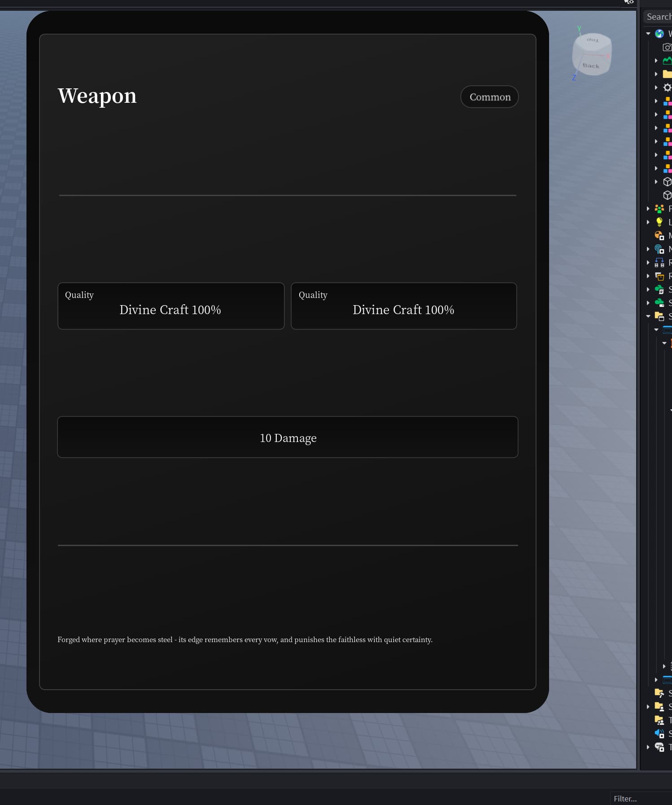This screenshot has height=805, width=672.
Task: Select the yellow Folder icon under Workspace
Action: pyautogui.click(x=667, y=74)
